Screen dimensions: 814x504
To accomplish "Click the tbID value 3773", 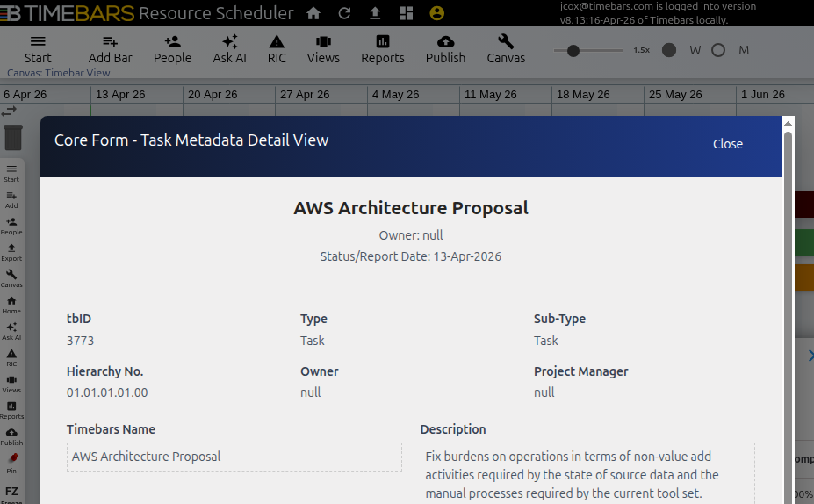I will click(x=81, y=341).
